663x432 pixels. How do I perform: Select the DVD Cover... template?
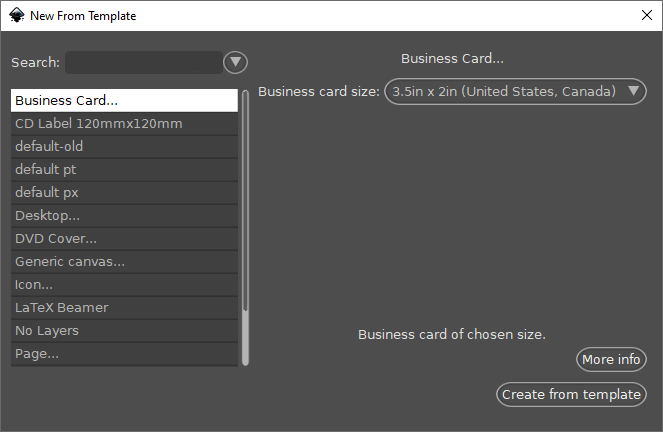[124, 239]
